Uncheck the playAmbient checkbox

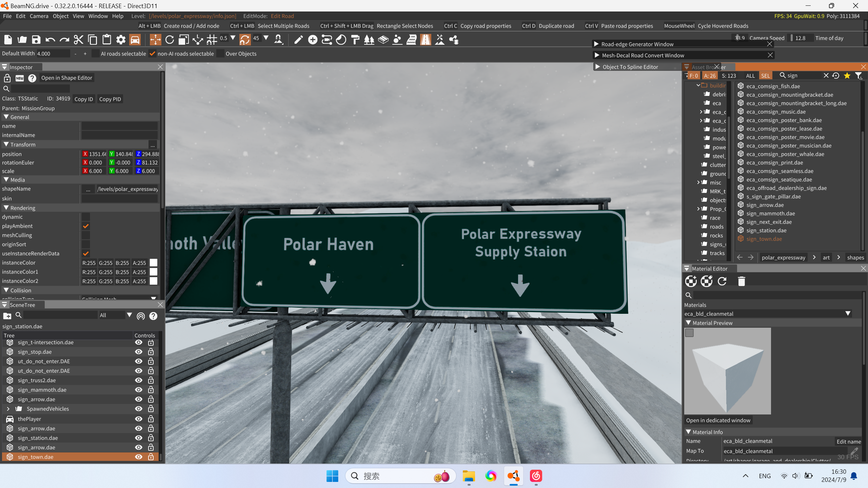(x=86, y=226)
